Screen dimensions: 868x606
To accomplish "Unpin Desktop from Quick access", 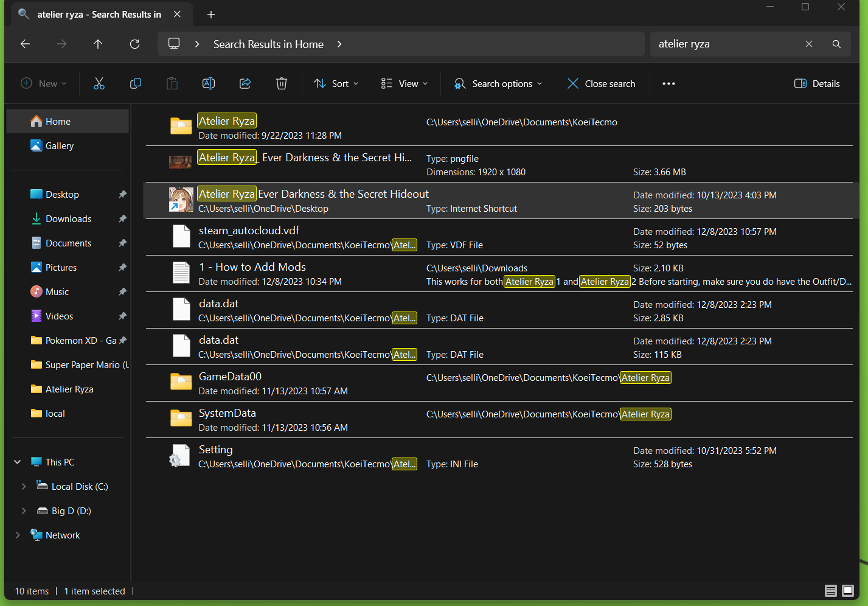I will click(x=122, y=195).
